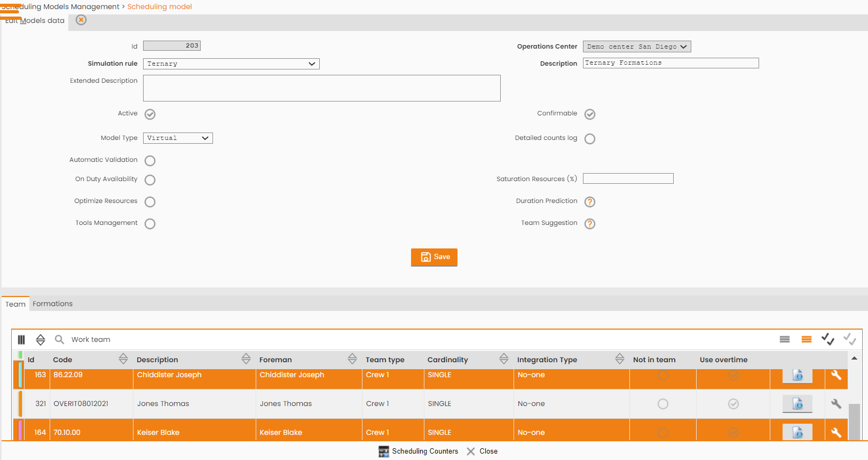868x460 pixels.
Task: Open the Duration Prediction help icon
Action: coord(590,202)
